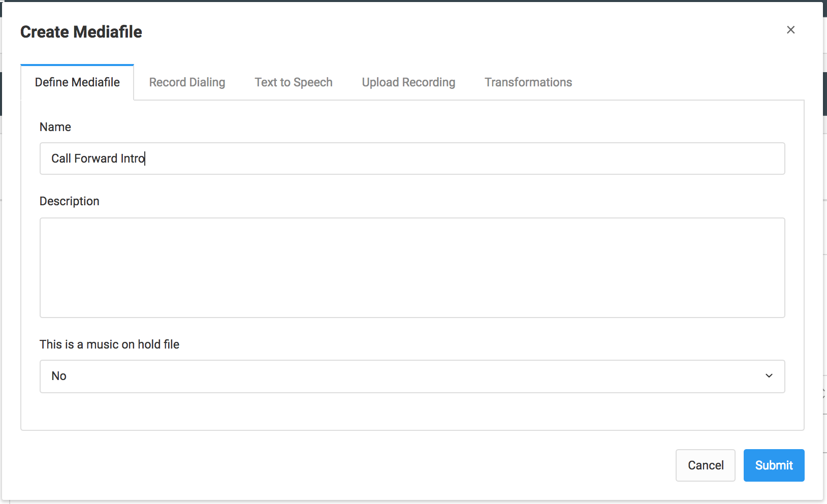
Task: Focus the Description text area
Action: coord(412,268)
